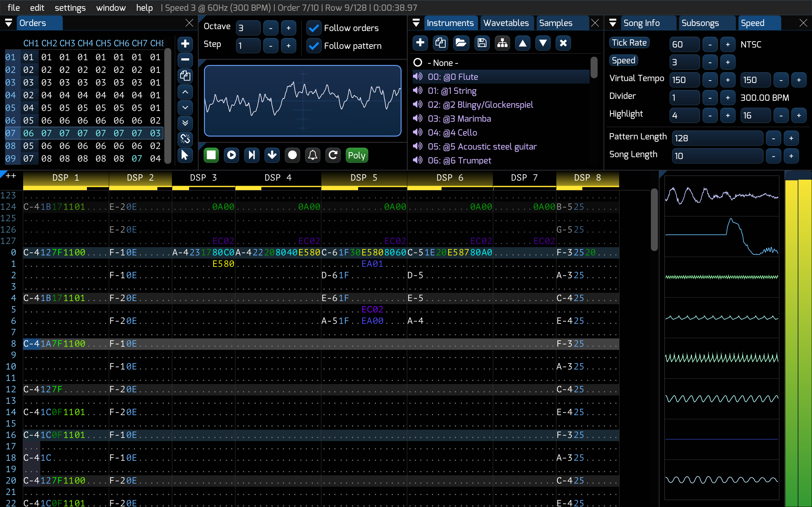Toggle Follow pattern checkbox
Image resolution: width=812 pixels, height=507 pixels.
(314, 46)
